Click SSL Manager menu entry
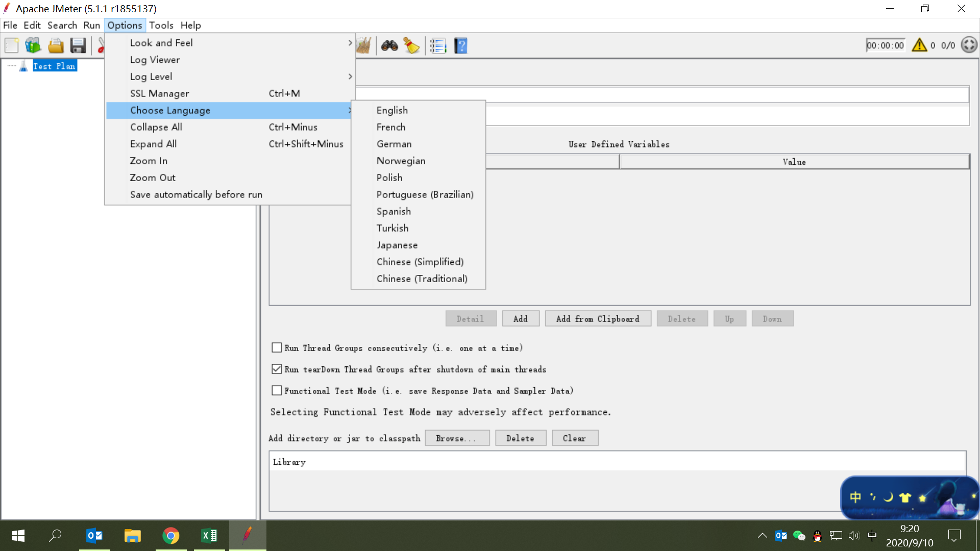 click(x=159, y=93)
